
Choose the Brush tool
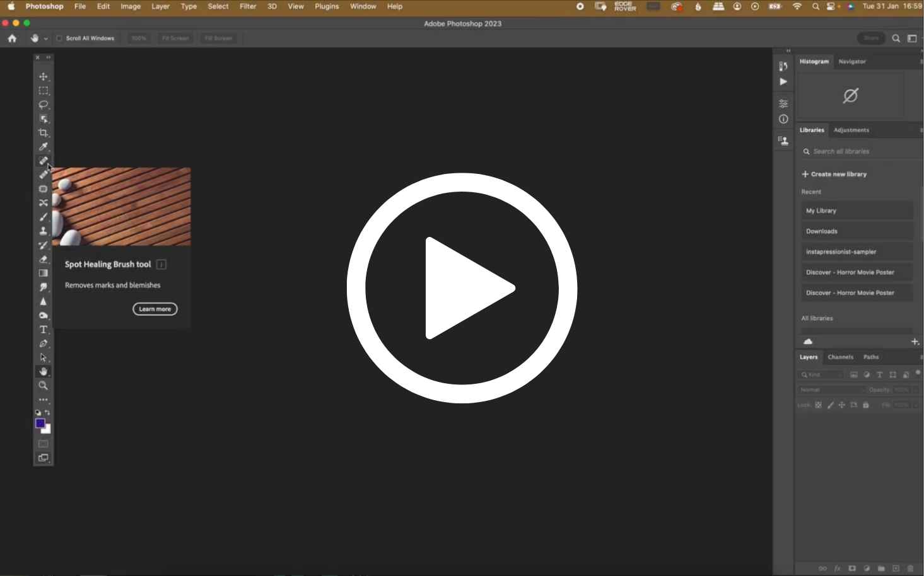coord(43,217)
